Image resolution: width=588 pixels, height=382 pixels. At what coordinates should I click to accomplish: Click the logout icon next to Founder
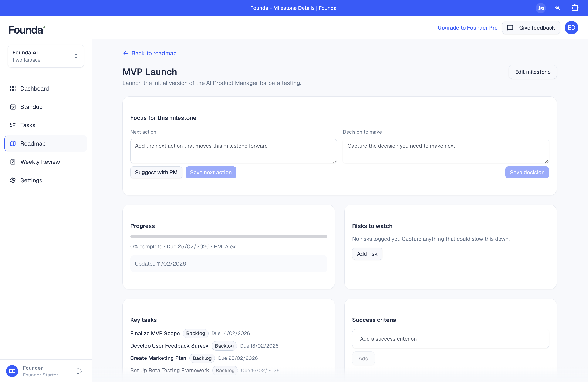pos(79,371)
